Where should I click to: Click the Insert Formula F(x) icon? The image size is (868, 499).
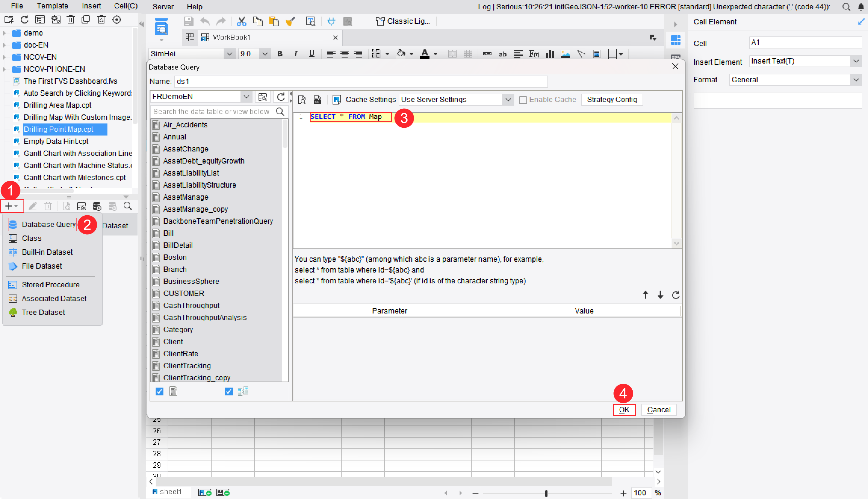pyautogui.click(x=534, y=54)
